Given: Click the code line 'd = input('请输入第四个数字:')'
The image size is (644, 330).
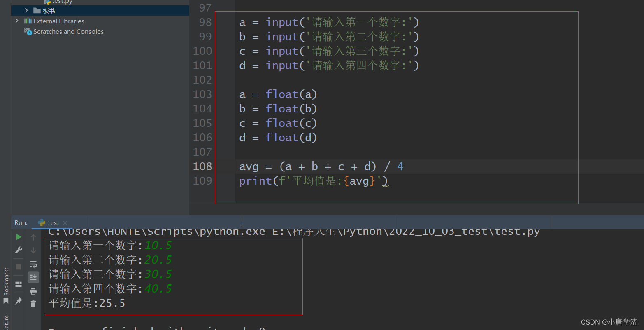Looking at the screenshot, I should click(329, 66).
